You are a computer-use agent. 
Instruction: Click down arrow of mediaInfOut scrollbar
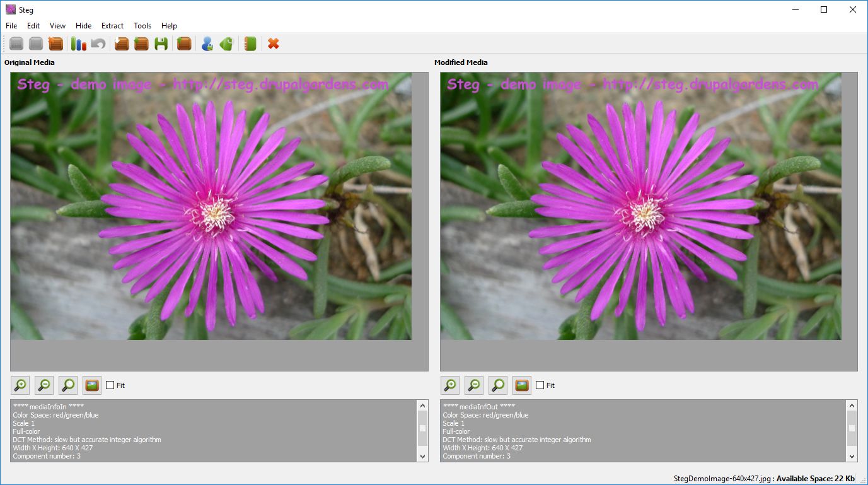852,456
